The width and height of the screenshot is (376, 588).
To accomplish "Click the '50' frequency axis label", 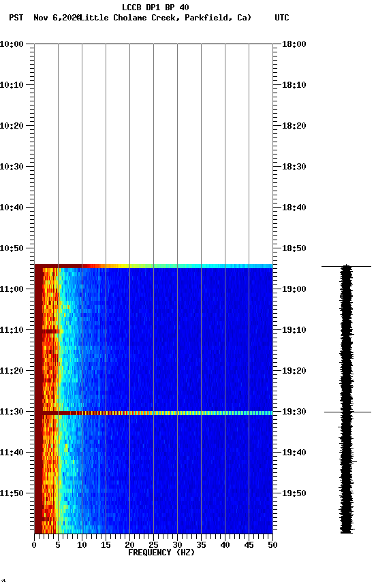I will click(x=273, y=545).
